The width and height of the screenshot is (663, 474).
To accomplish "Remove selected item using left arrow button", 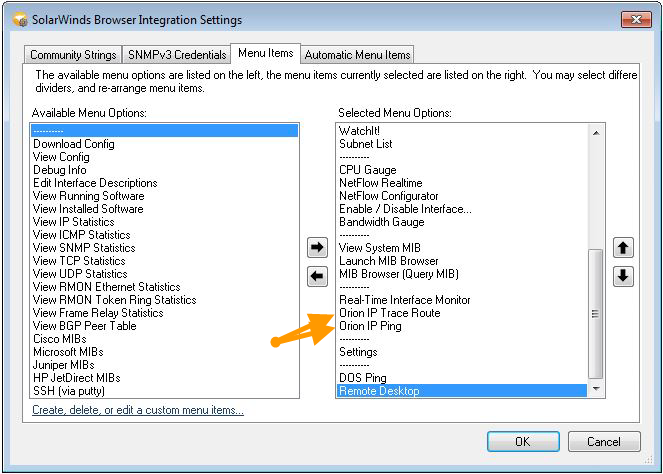I will (x=317, y=276).
